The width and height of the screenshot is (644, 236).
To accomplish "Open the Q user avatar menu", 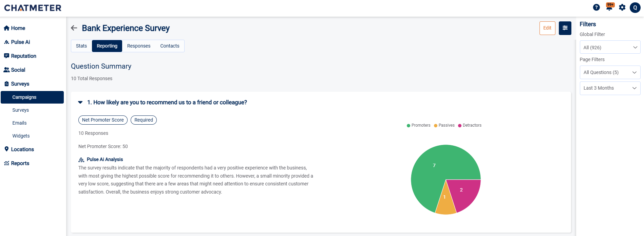I will click(x=635, y=7).
